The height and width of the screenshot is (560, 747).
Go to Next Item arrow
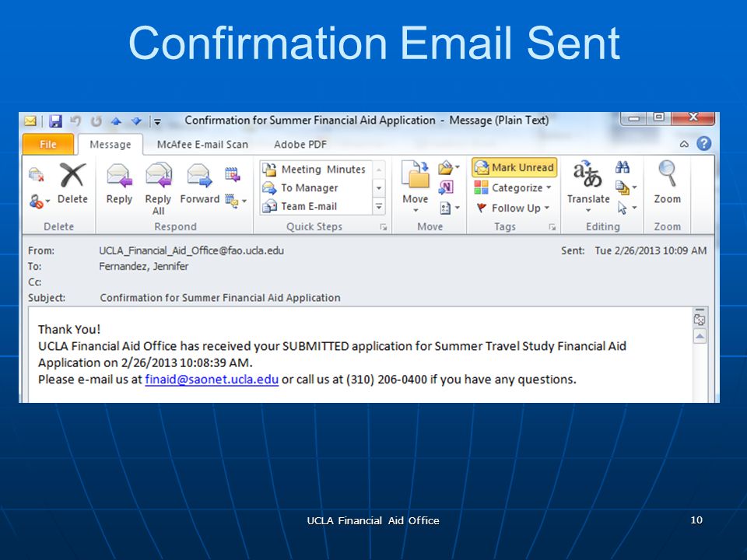137,121
